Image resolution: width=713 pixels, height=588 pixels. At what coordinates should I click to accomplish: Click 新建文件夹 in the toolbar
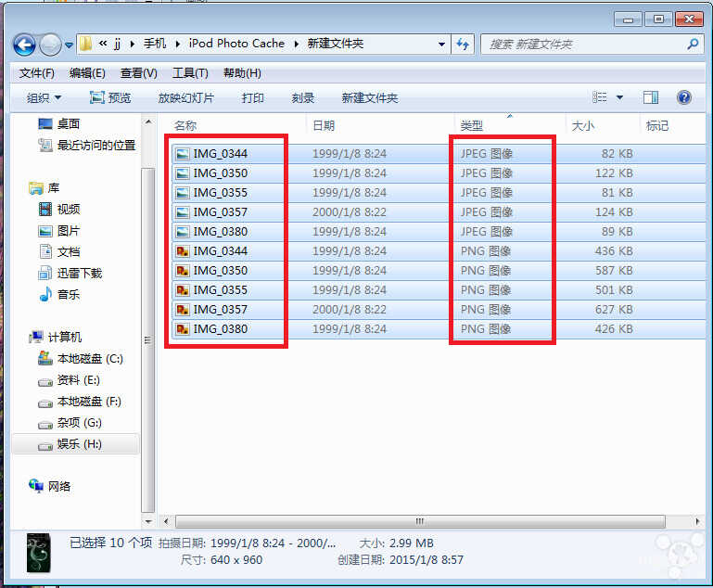point(370,97)
